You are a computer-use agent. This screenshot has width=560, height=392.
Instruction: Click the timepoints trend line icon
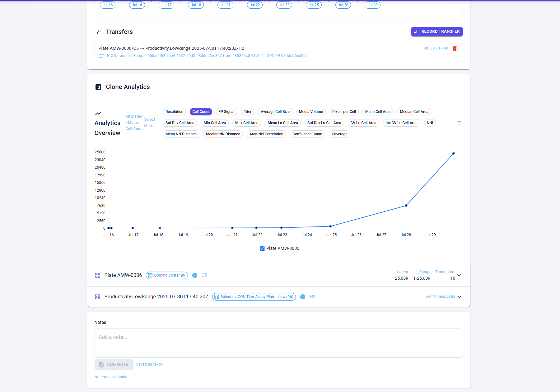coord(429,297)
